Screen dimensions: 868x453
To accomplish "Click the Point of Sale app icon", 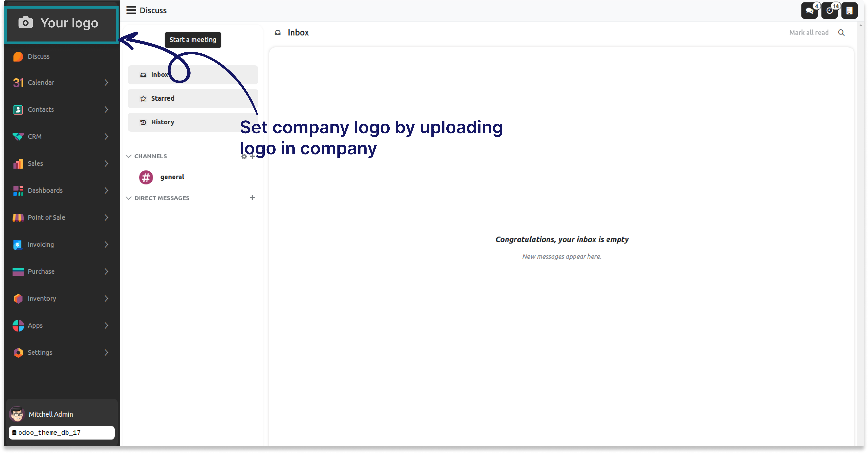I will (18, 218).
